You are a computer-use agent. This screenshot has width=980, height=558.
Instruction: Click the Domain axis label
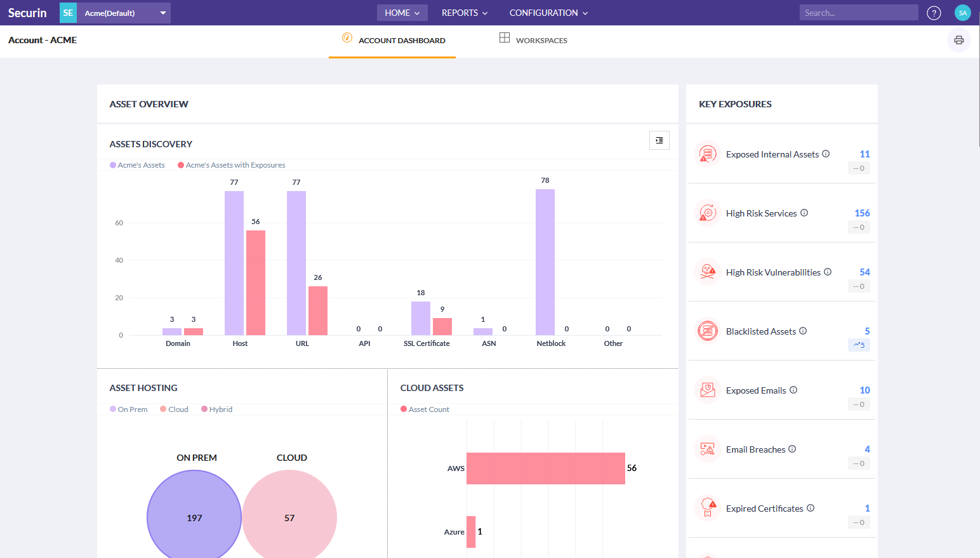[178, 343]
